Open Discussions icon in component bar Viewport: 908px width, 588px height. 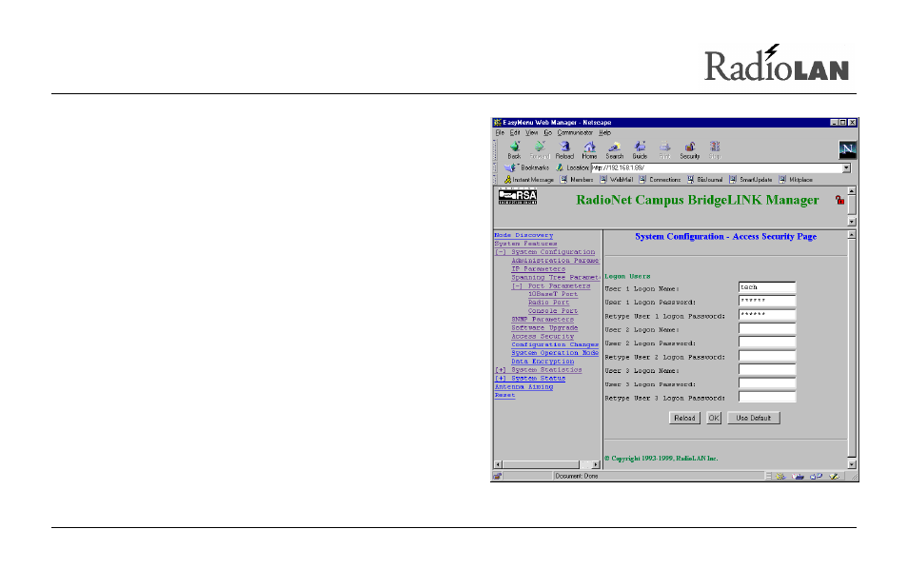816,477
